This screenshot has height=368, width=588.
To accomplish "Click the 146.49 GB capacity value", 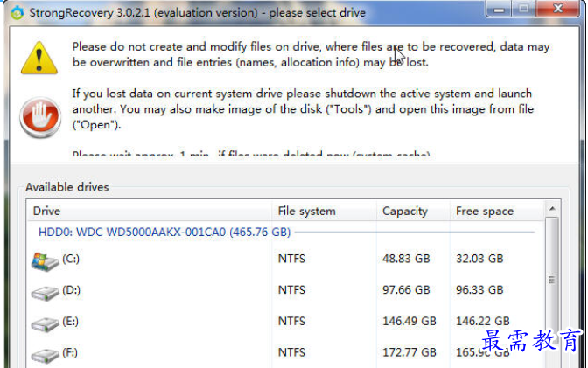I will tap(409, 321).
